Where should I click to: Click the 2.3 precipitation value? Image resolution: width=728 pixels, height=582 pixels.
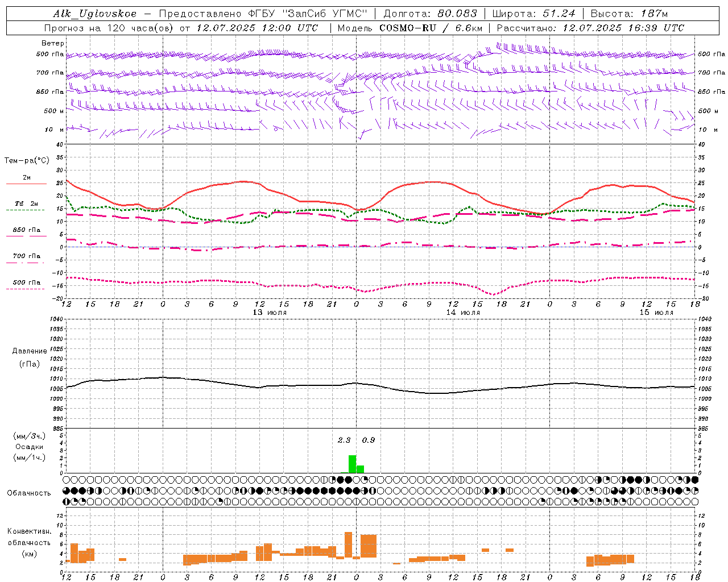(x=344, y=440)
